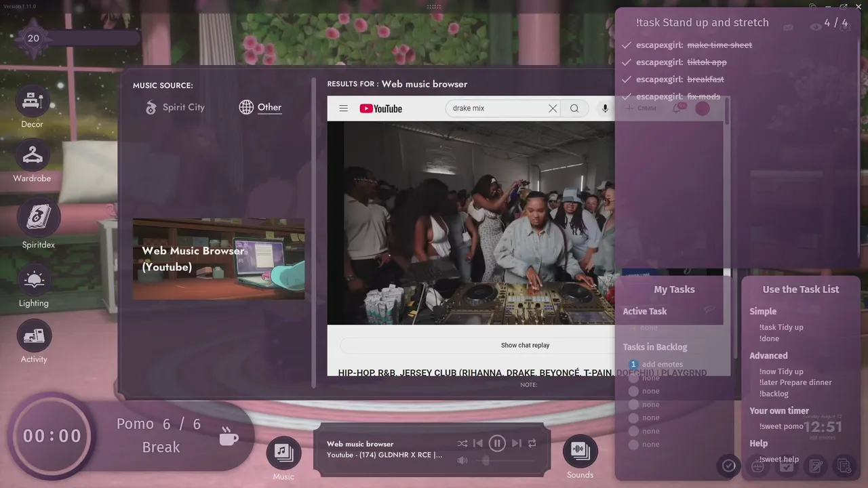The image size is (868, 488).
Task: Clear the drake mix search text
Action: click(x=553, y=108)
